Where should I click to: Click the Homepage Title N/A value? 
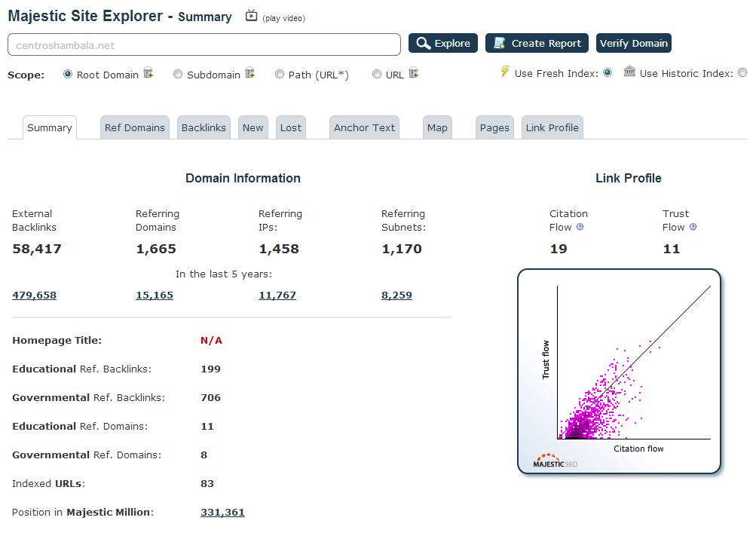211,341
